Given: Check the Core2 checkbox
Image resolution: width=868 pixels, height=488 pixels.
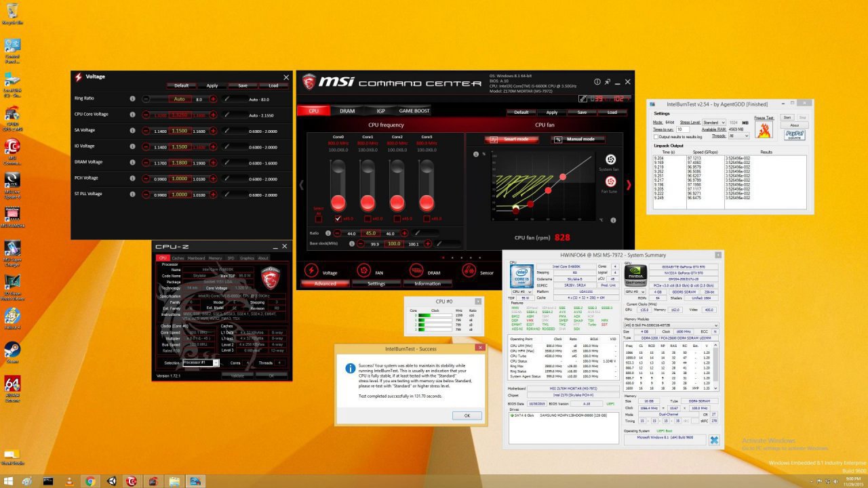Looking at the screenshot, I should (x=397, y=218).
